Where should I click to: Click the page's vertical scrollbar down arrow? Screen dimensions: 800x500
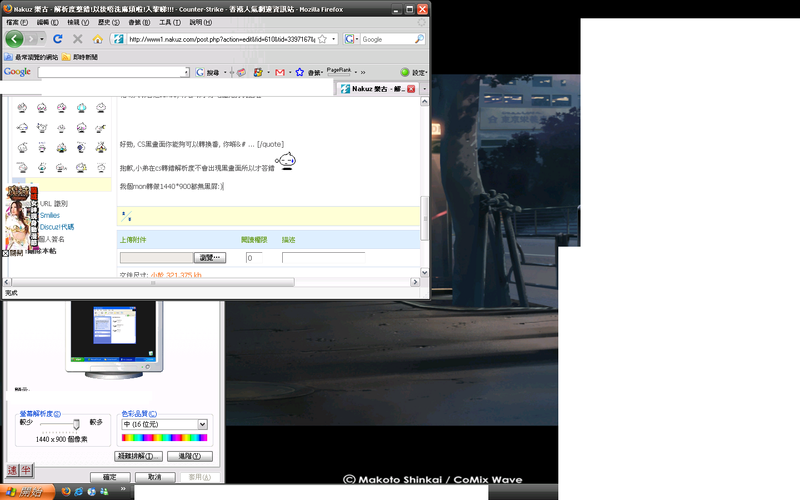pos(424,272)
